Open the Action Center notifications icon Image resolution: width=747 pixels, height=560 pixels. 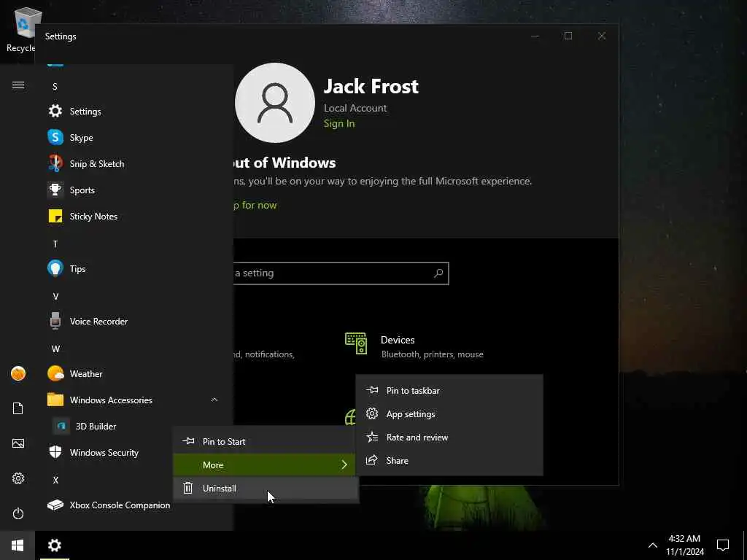[723, 545]
